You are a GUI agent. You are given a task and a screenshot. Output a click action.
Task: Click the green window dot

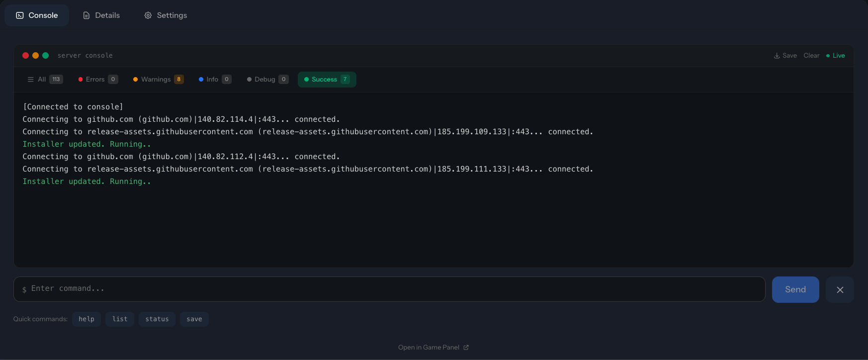(45, 56)
